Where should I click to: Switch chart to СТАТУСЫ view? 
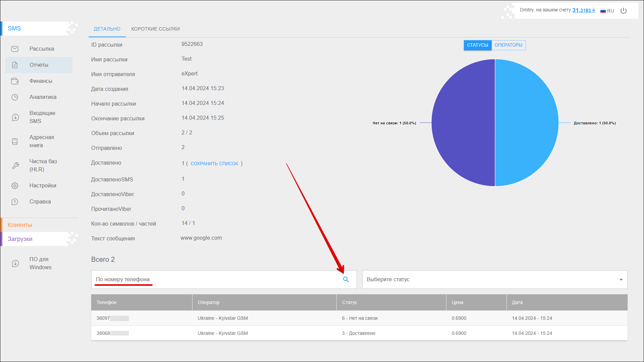pyautogui.click(x=477, y=45)
